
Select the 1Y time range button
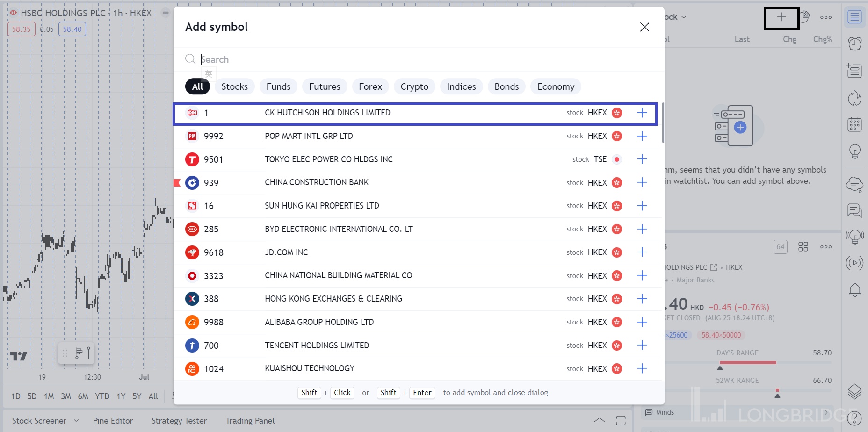pyautogui.click(x=121, y=396)
